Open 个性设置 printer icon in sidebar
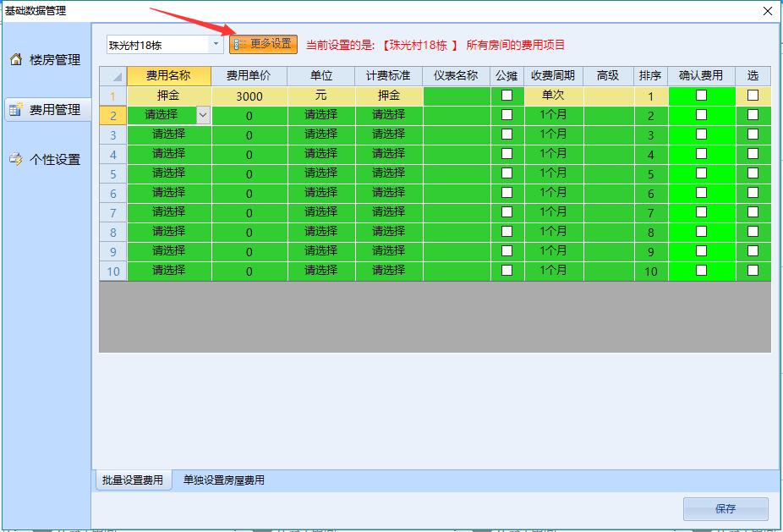 click(16, 159)
